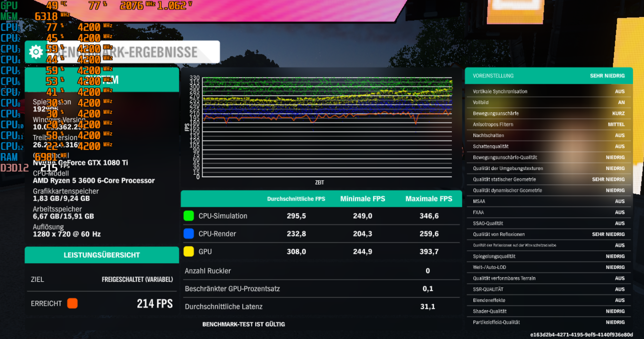The height and width of the screenshot is (339, 644).
Task: Click the Durchschnittliche FPS column header
Action: (296, 199)
